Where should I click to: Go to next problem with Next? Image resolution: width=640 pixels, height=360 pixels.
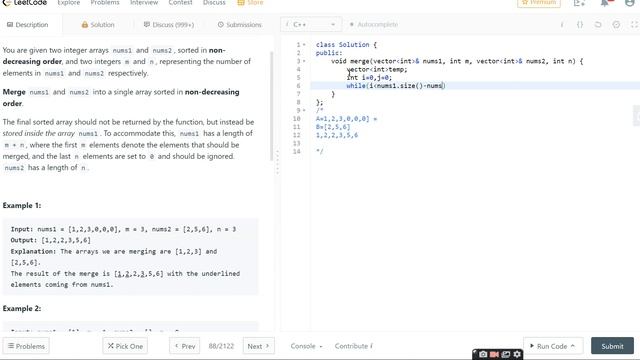[258, 346]
